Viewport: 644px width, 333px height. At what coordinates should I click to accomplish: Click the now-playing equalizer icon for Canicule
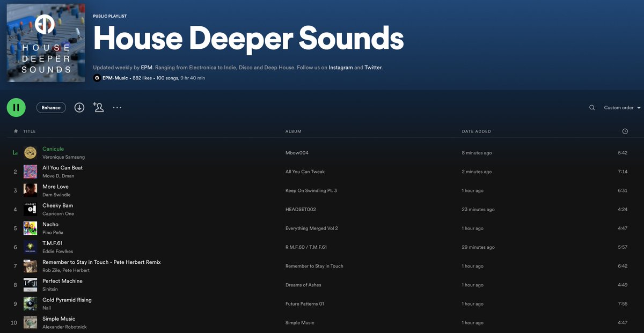(15, 153)
